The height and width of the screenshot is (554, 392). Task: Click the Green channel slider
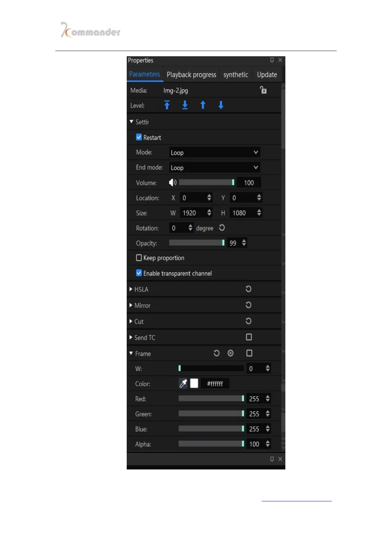211,414
